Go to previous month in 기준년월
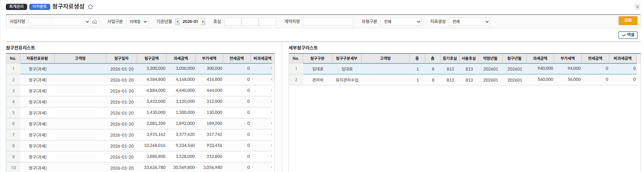 178,22
